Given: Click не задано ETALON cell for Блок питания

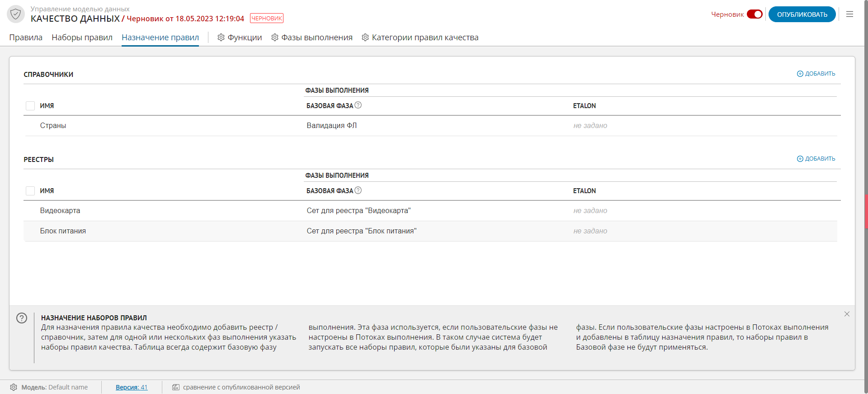Looking at the screenshot, I should 590,231.
